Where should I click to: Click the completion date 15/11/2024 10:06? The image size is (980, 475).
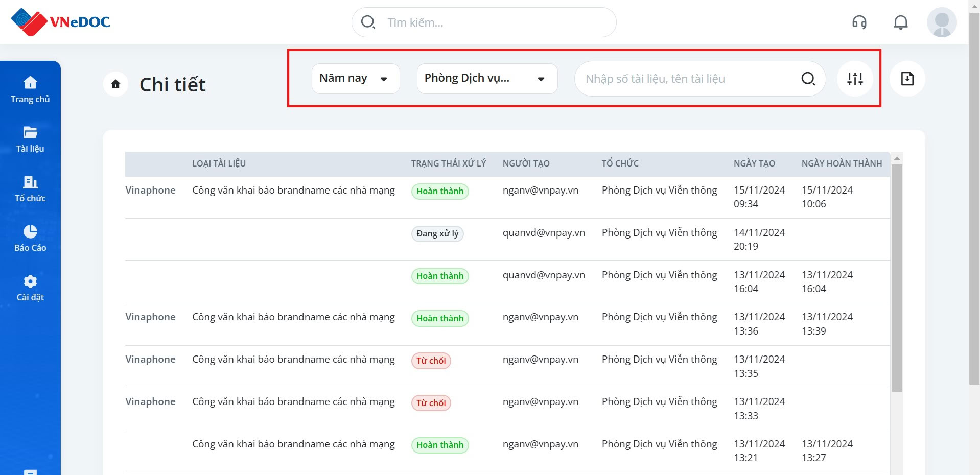click(827, 197)
